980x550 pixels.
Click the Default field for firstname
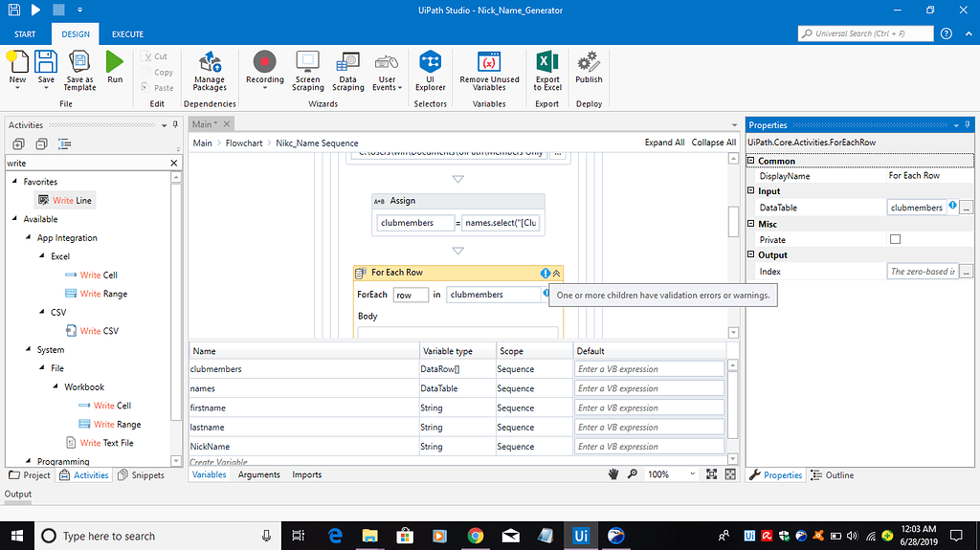650,408
